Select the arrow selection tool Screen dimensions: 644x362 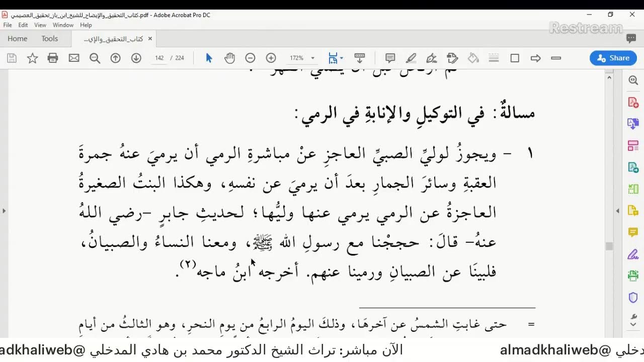[209, 58]
